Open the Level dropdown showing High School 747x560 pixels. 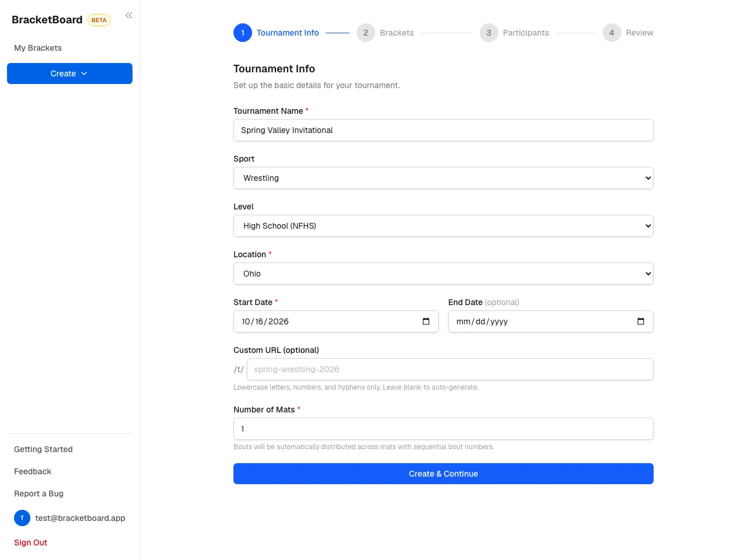point(444,226)
